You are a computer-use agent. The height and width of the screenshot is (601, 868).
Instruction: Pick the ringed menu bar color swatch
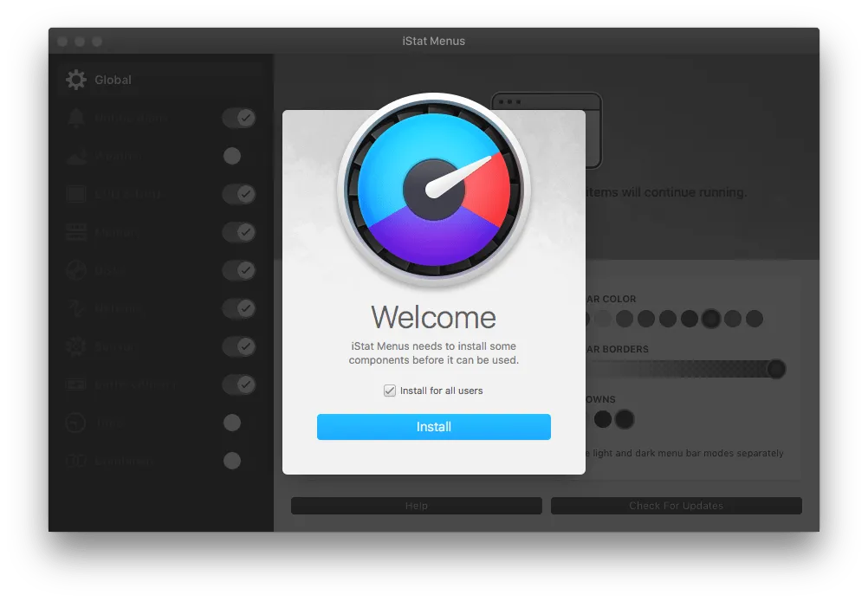[711, 319]
